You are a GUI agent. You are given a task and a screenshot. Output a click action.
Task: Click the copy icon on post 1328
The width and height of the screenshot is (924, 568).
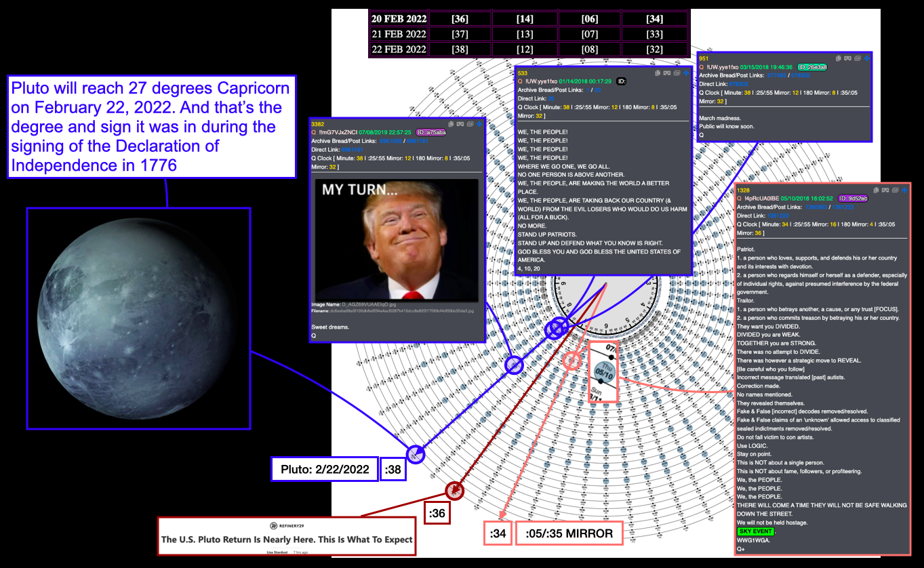[876, 190]
